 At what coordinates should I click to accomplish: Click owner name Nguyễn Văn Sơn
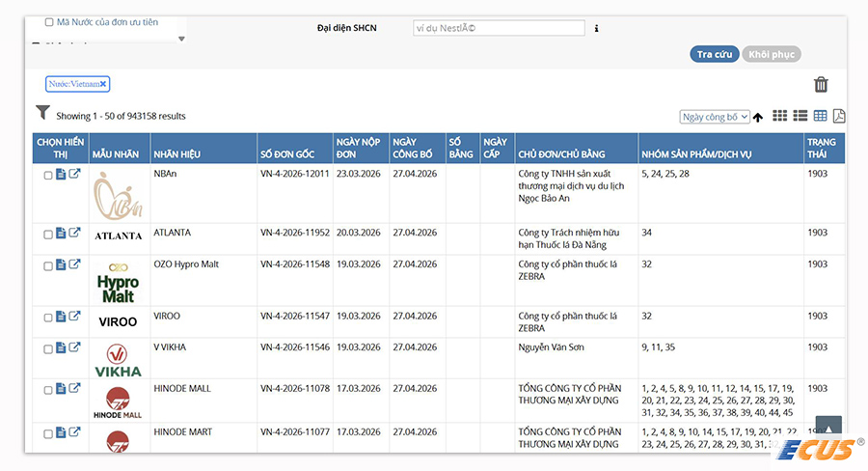point(551,347)
